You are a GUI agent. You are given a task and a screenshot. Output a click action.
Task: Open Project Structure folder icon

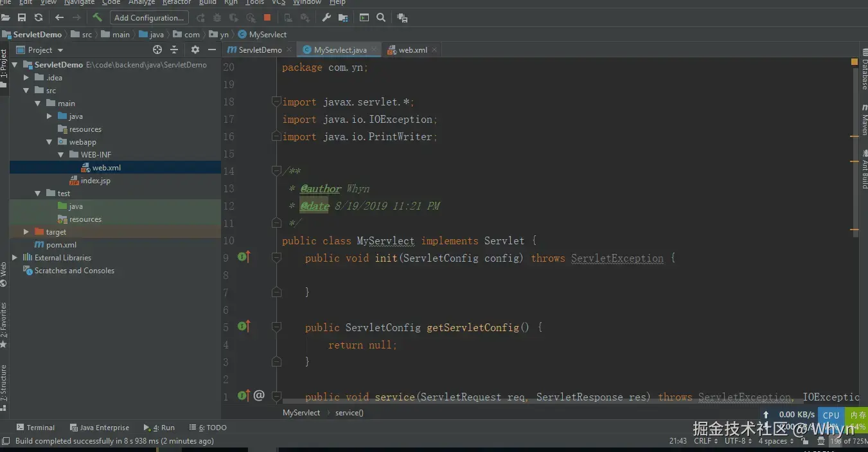[x=343, y=18]
